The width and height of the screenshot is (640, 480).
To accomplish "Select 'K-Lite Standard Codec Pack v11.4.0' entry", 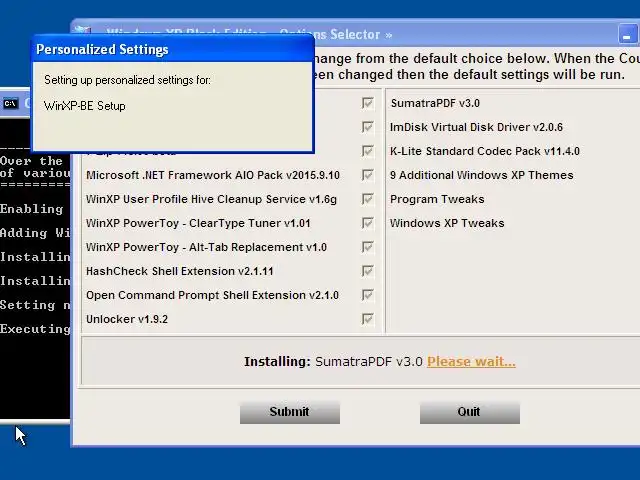I will point(484,151).
